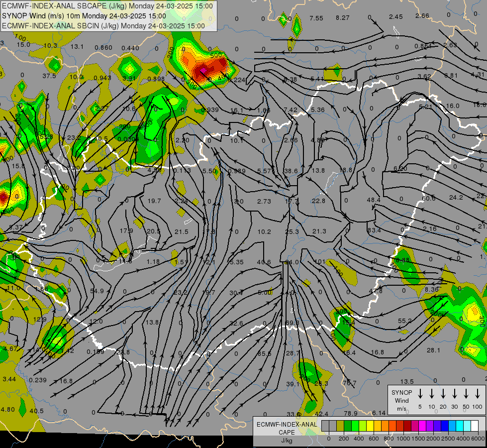Click the map value 40.5
Image resolution: width=487 pixels, height=448 pixels.
pos(37,411)
